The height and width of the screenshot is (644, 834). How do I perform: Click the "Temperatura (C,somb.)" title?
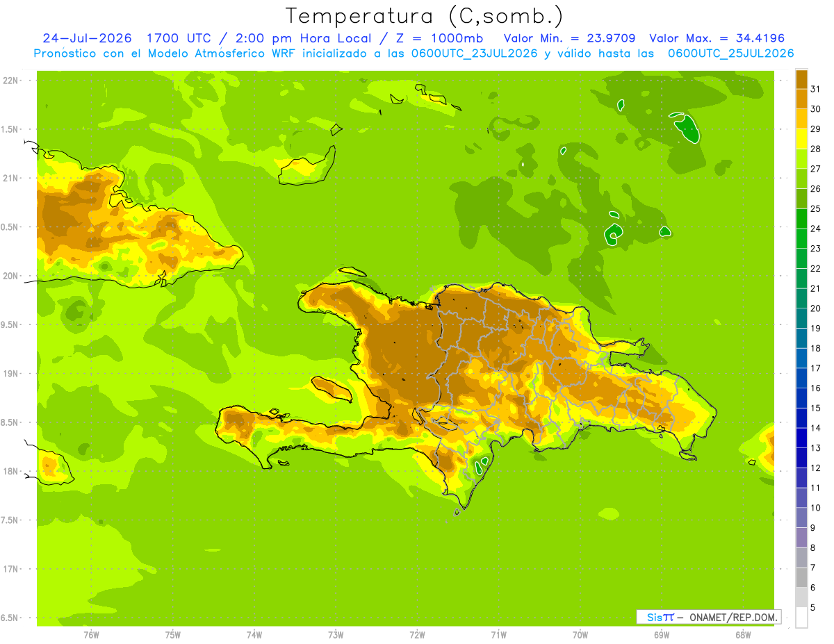coord(424,16)
